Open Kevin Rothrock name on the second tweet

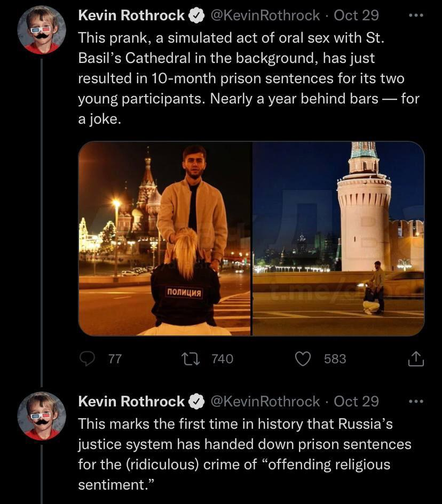[131, 402]
